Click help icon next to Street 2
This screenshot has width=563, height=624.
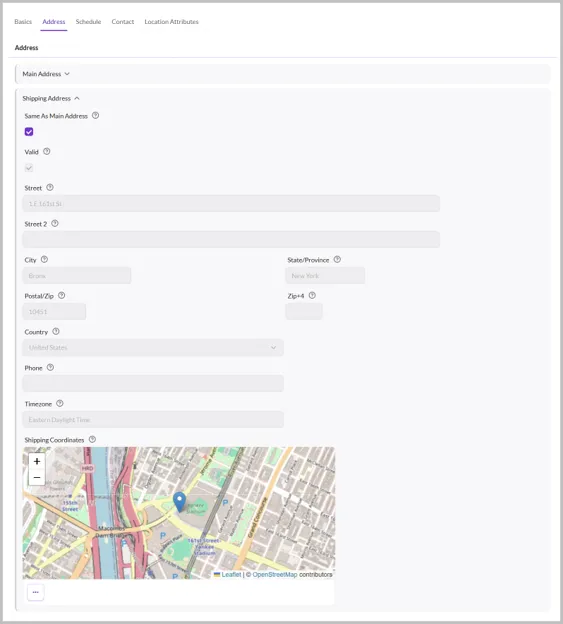point(55,223)
